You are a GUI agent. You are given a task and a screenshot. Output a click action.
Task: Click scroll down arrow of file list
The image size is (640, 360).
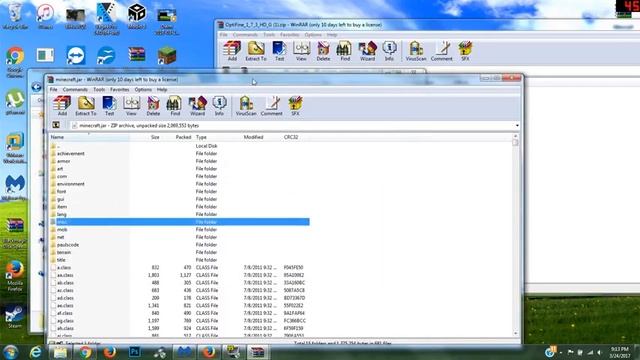pyautogui.click(x=516, y=333)
